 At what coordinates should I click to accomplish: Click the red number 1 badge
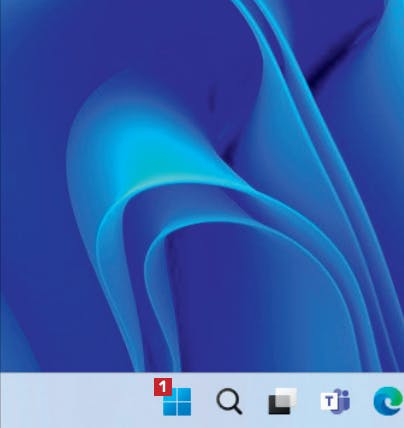click(163, 387)
